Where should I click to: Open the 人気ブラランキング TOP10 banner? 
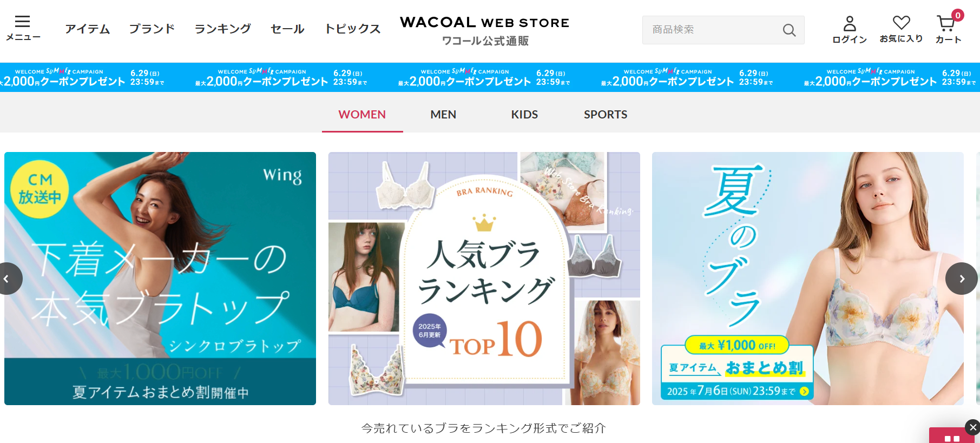coord(484,279)
